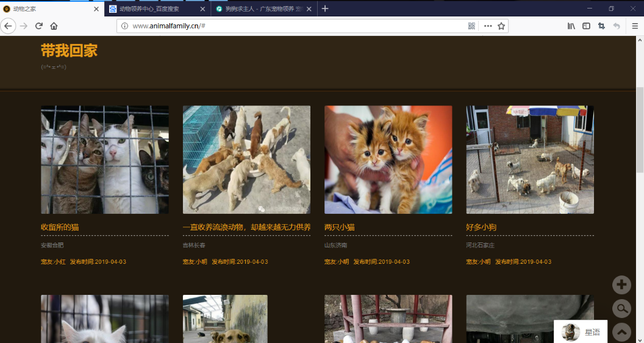Close the 动物领养中心_百度搜索 tab
This screenshot has width=644, height=343.
coord(202,9)
